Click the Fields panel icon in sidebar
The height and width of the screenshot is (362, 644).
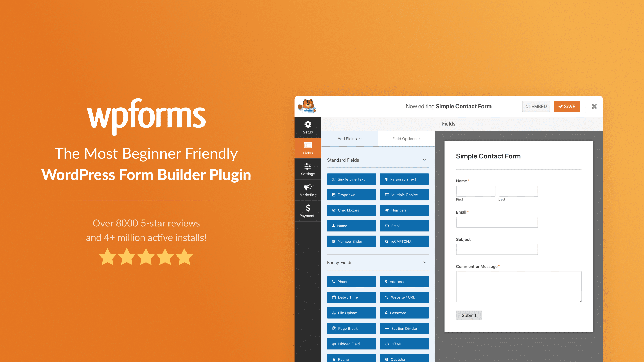(308, 148)
